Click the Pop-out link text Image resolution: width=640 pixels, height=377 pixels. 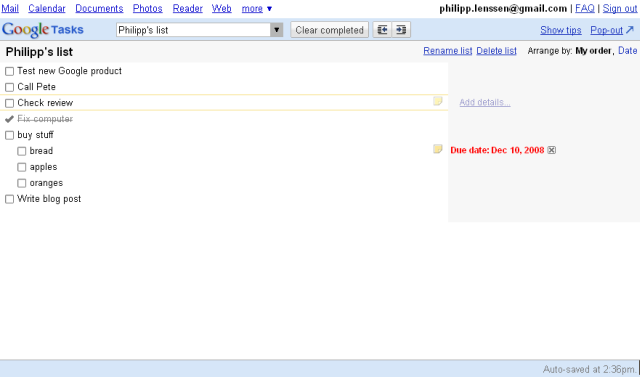click(606, 30)
